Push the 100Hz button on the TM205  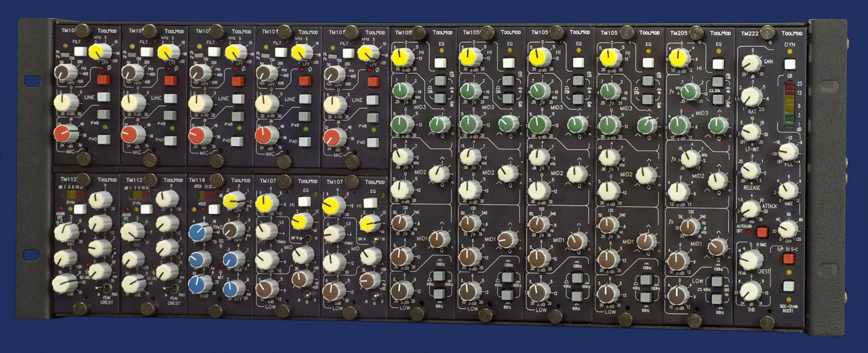pyautogui.click(x=716, y=281)
